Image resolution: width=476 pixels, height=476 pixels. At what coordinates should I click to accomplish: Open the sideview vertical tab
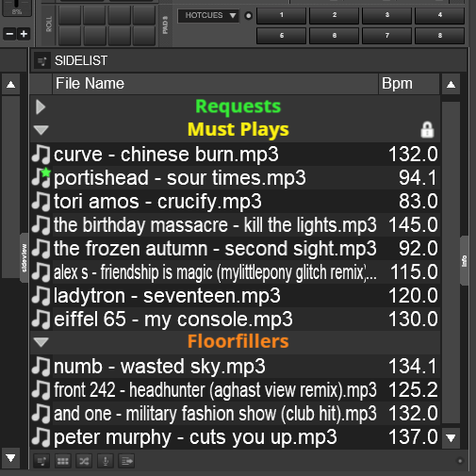tap(24, 257)
